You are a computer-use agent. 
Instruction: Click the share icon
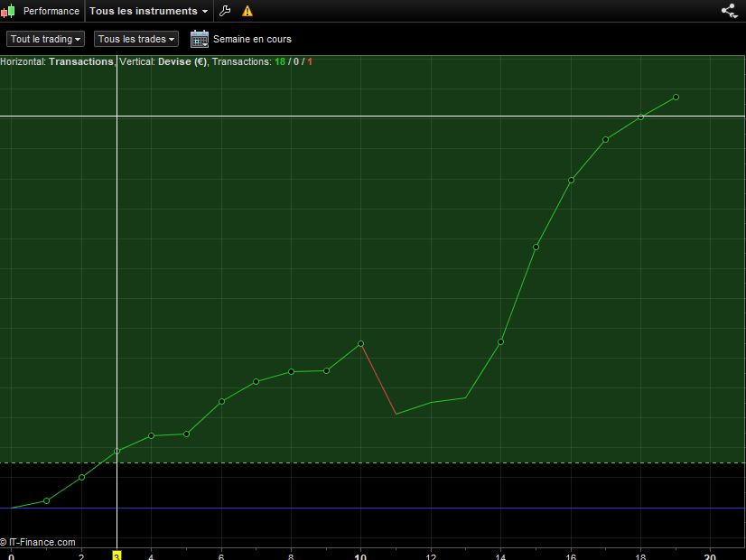[x=729, y=11]
